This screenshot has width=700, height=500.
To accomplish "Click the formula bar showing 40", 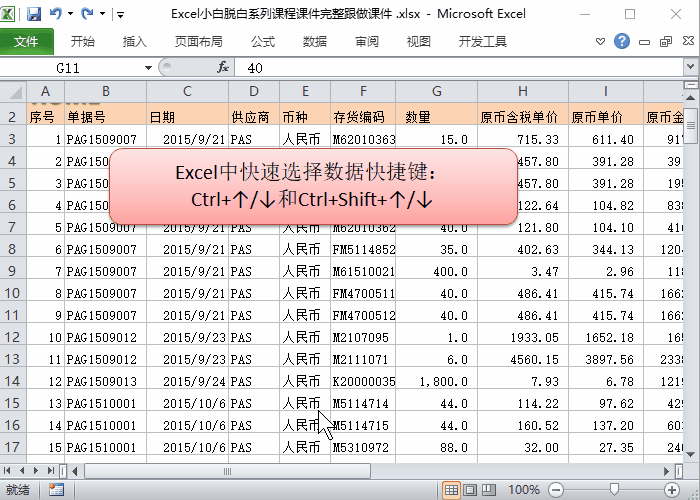I will [458, 68].
